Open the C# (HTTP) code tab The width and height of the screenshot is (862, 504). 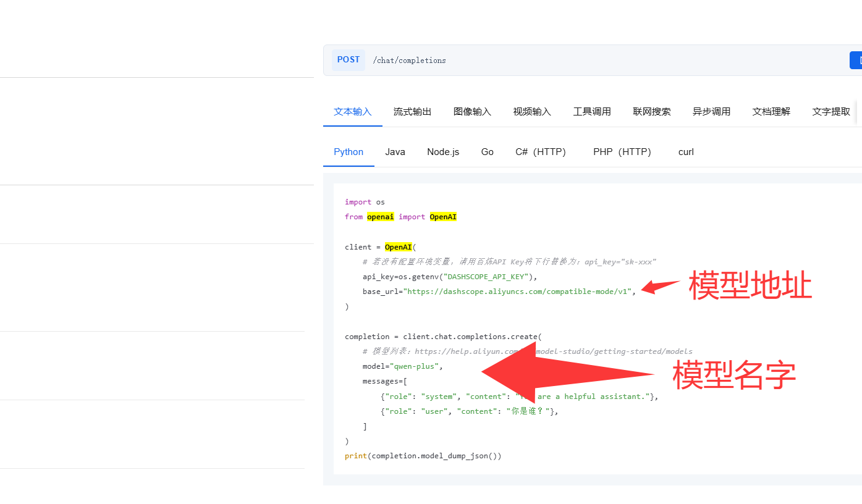click(541, 152)
